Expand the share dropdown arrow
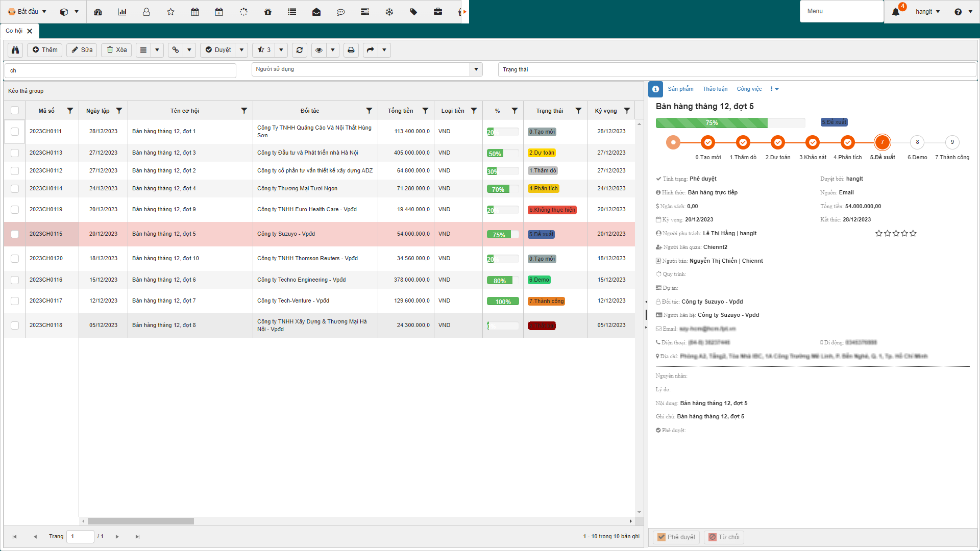980x551 pixels. pyautogui.click(x=384, y=50)
